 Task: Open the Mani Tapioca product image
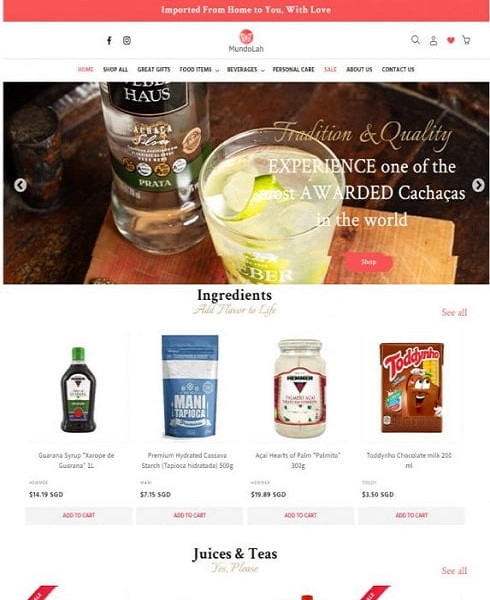[190, 386]
